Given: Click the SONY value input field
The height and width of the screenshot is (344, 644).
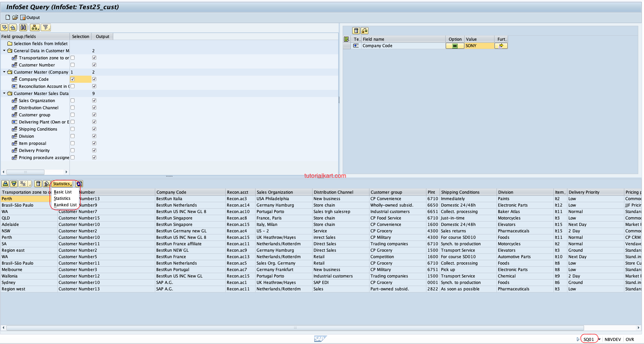Looking at the screenshot, I should pos(479,45).
